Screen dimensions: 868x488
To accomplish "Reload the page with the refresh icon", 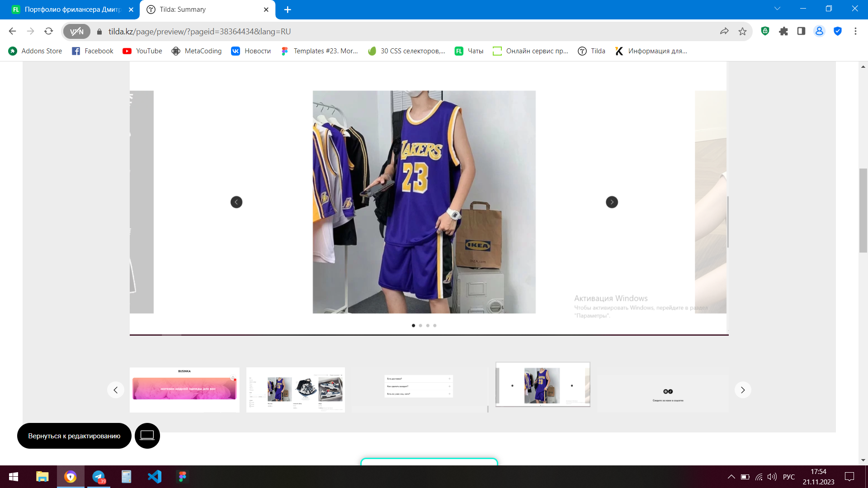I will click(x=48, y=31).
